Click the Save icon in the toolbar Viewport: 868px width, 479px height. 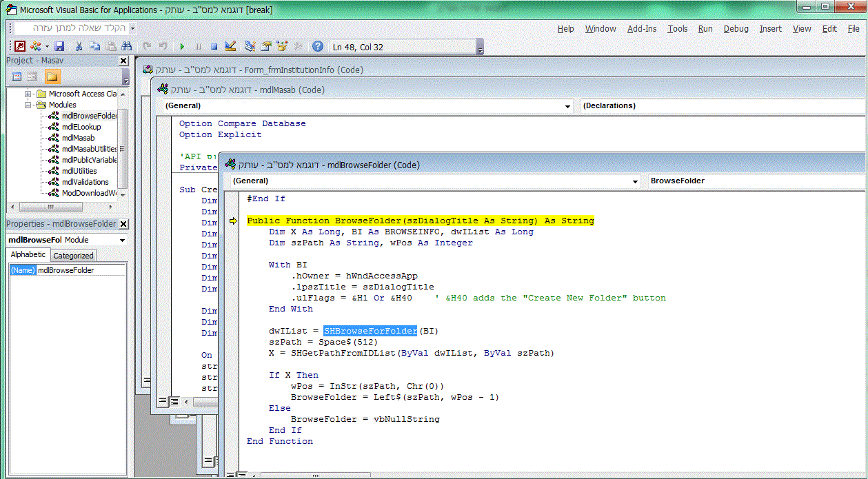[x=59, y=46]
